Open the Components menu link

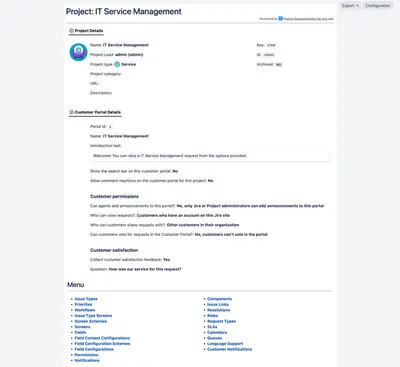click(219, 299)
